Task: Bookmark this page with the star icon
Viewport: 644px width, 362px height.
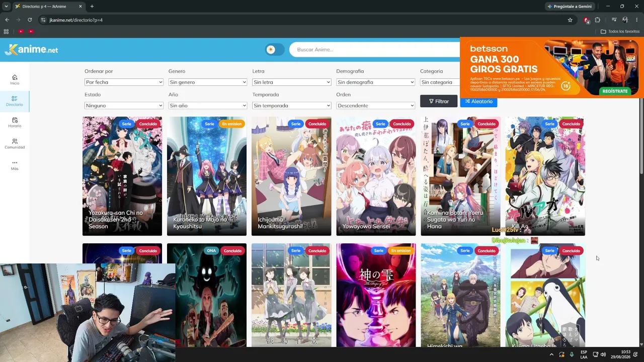Action: (x=570, y=20)
